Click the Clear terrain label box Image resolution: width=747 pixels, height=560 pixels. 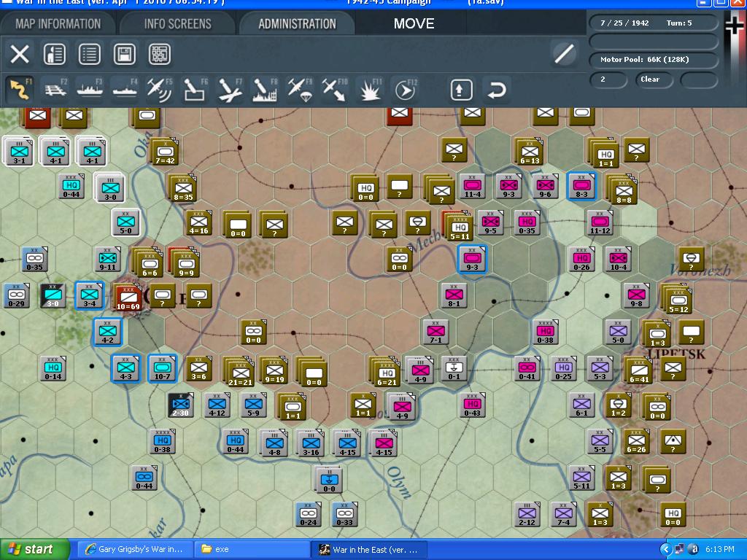point(654,79)
